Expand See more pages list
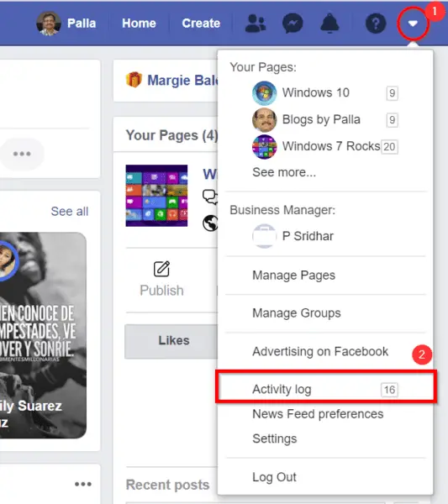 284,172
